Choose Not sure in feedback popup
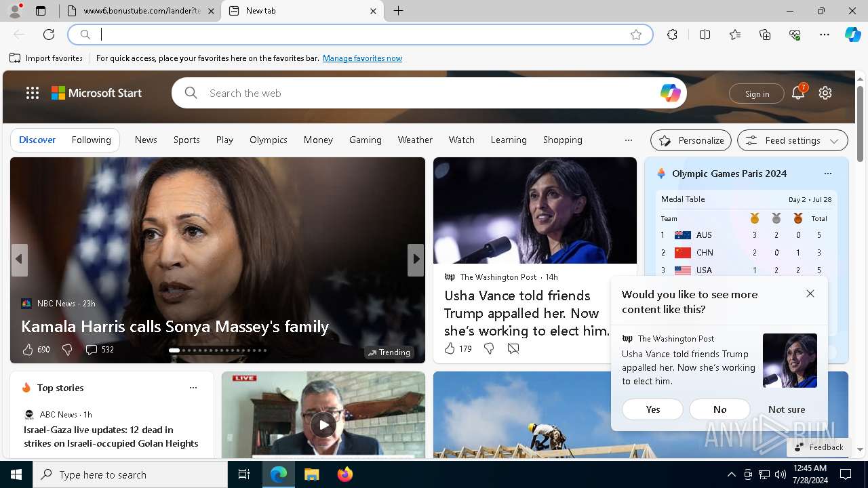The width and height of the screenshot is (868, 488). coord(787,409)
